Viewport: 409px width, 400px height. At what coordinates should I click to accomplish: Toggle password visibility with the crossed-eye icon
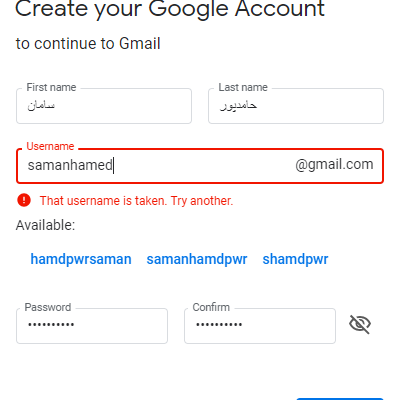360,324
